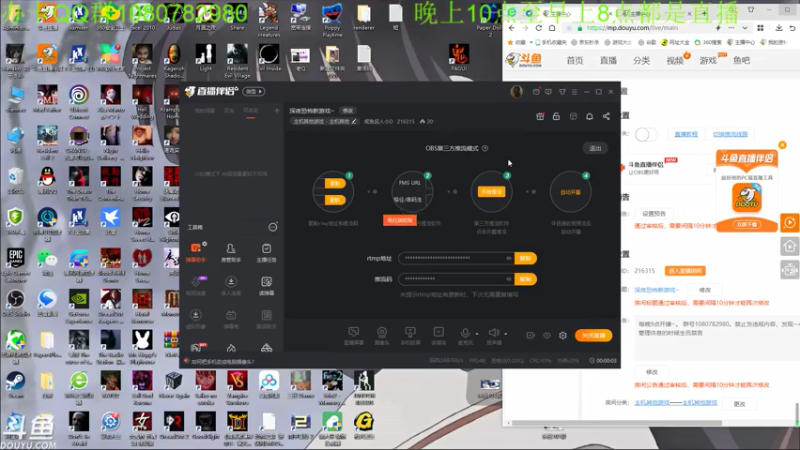Click the 进入直播间 button on the web page
The width and height of the screenshot is (800, 450).
685,270
